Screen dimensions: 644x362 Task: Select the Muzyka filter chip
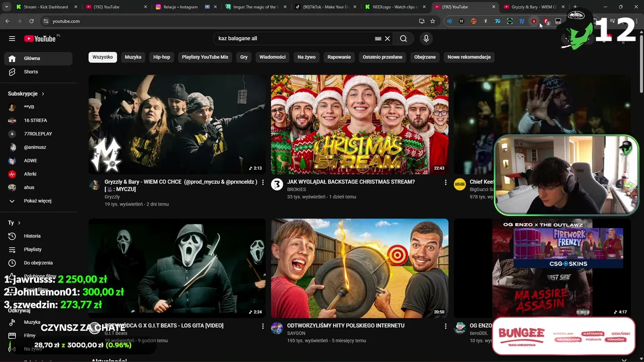133,57
